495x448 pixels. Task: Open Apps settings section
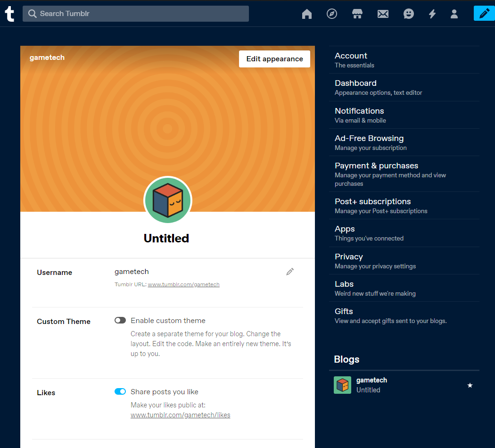[x=404, y=233]
